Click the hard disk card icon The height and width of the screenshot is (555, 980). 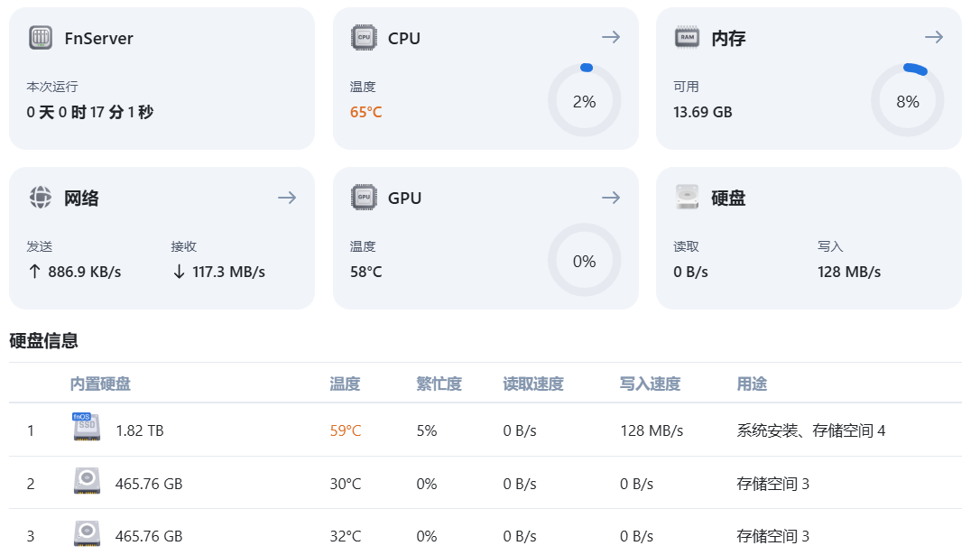pyautogui.click(x=688, y=198)
